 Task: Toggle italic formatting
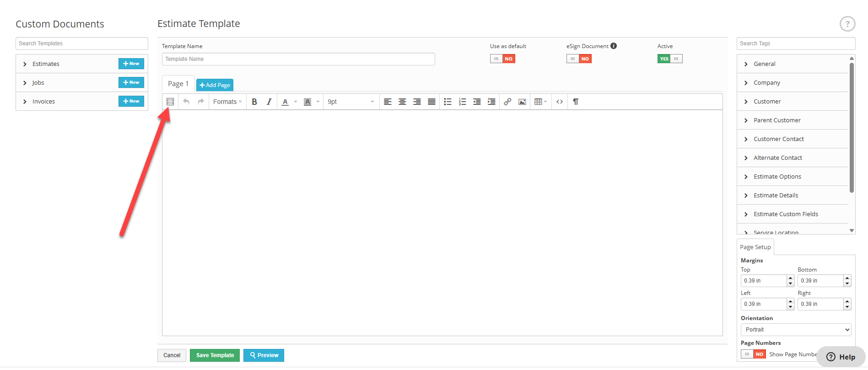coord(269,102)
